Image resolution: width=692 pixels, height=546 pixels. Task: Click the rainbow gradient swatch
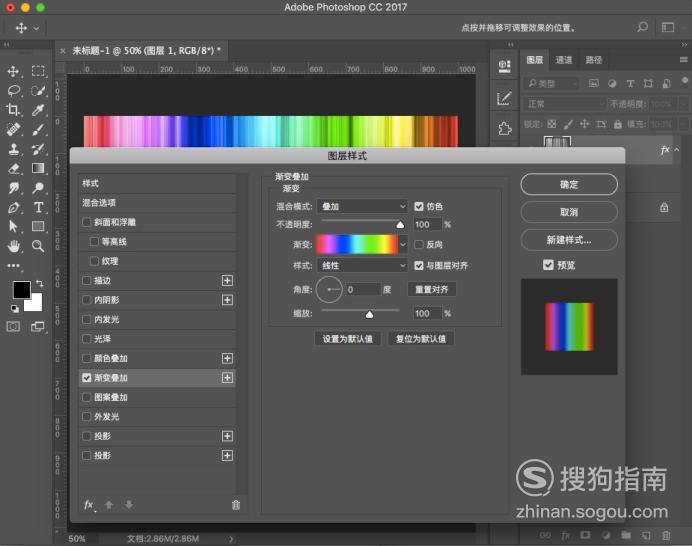point(357,244)
